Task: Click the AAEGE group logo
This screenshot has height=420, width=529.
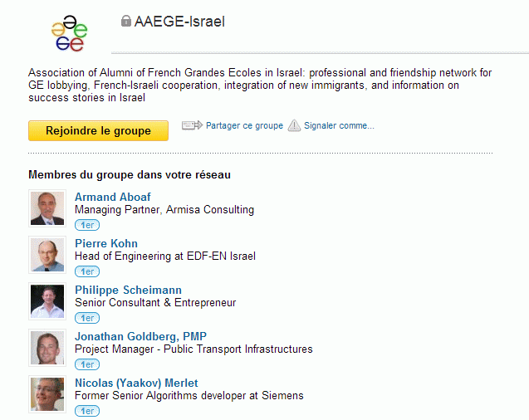Action: click(70, 33)
